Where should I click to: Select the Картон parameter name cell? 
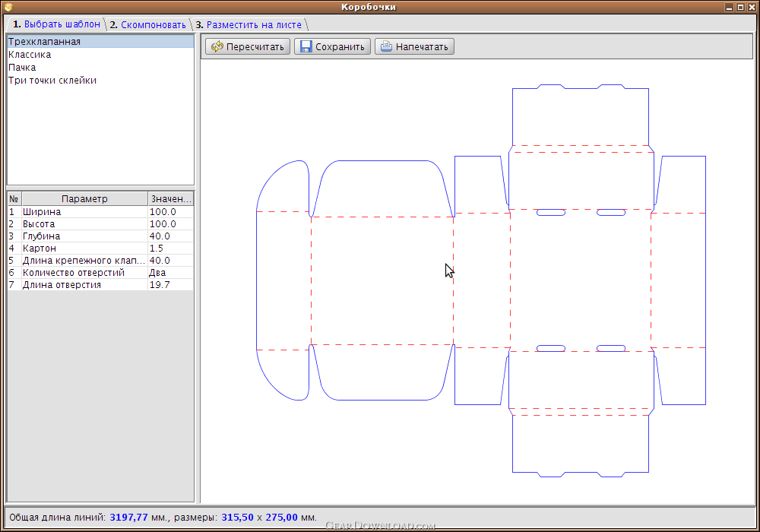pos(84,248)
